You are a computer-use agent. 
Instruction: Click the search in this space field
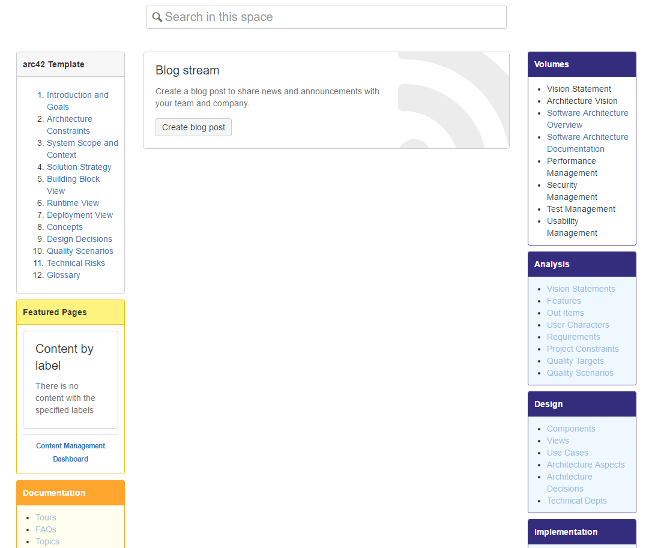pyautogui.click(x=330, y=17)
